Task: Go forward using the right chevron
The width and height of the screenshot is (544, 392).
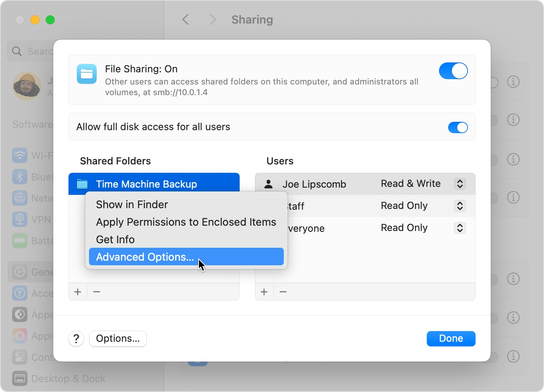Action: point(213,19)
